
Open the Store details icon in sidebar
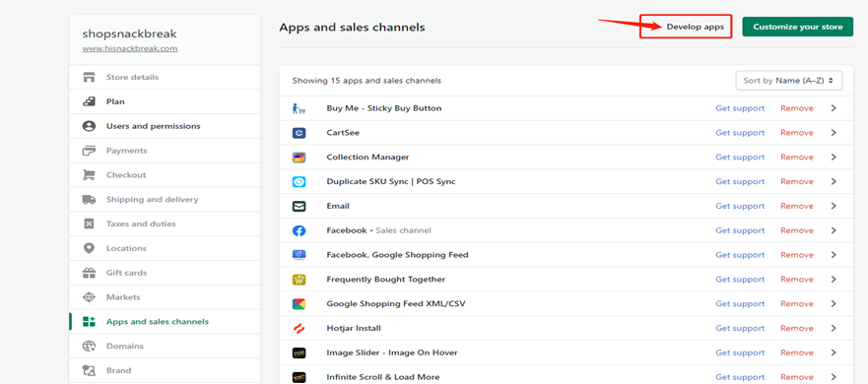pyautogui.click(x=89, y=77)
